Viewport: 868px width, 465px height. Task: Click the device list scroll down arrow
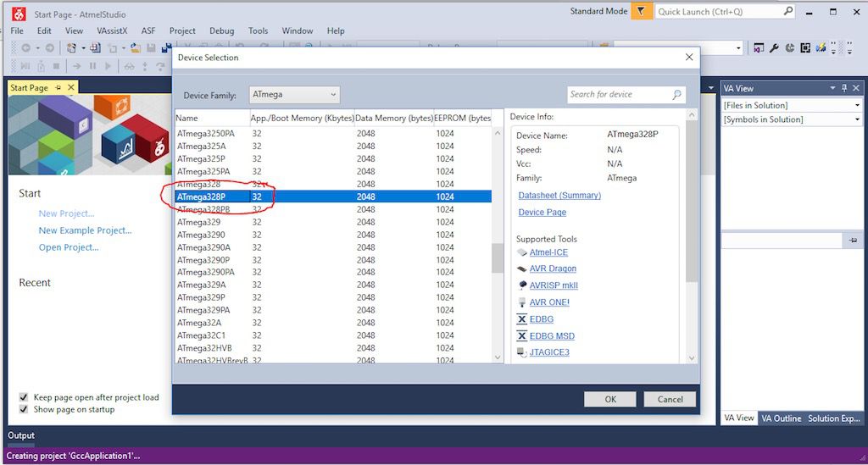pos(497,357)
